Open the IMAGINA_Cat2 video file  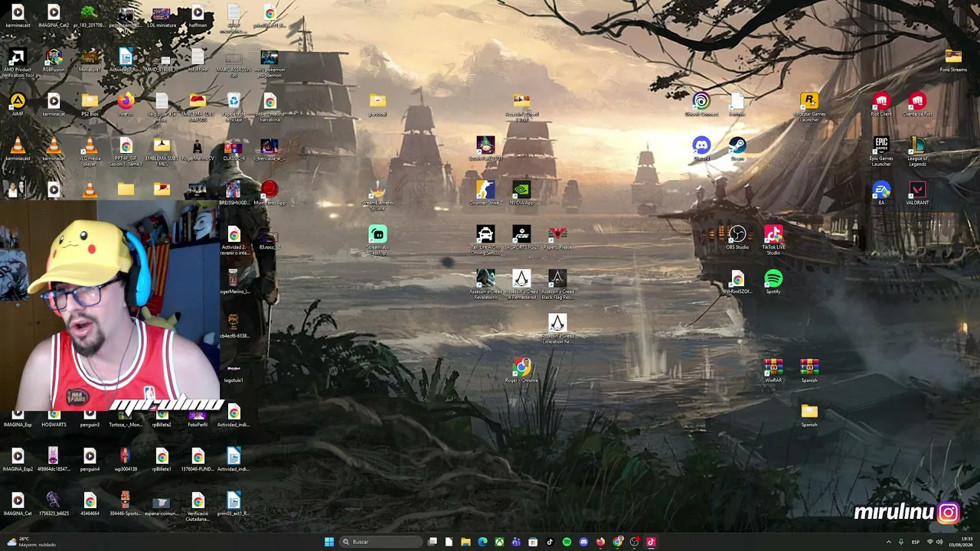click(54, 16)
